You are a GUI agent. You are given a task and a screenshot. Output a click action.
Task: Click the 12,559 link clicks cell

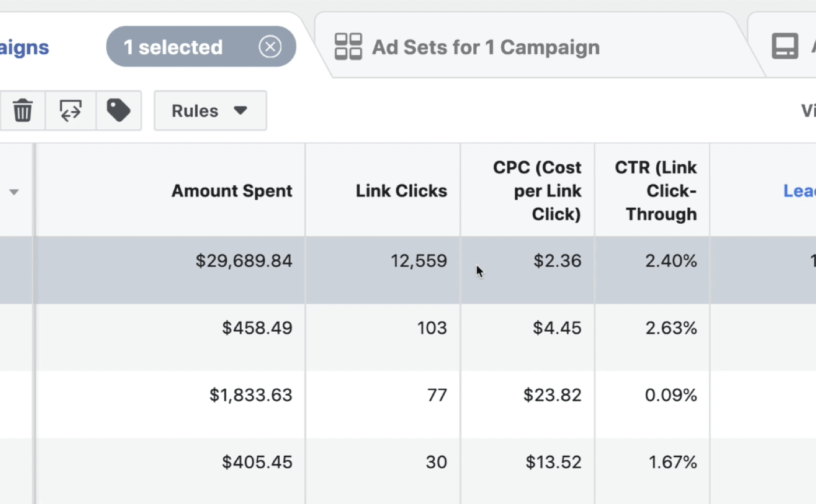pos(418,260)
